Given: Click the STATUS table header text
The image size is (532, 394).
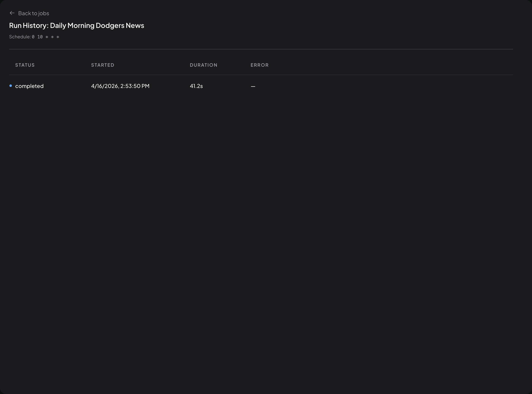Looking at the screenshot, I should pyautogui.click(x=25, y=65).
